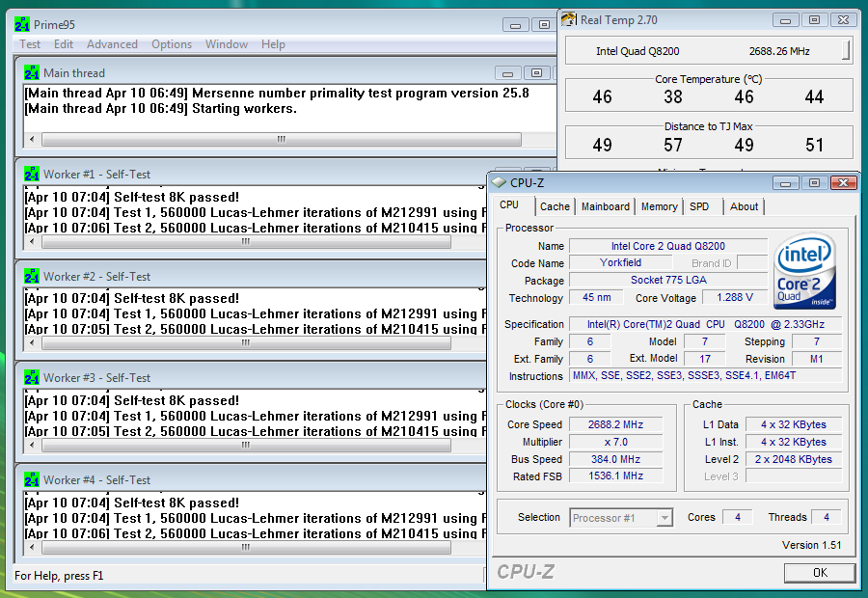Click the Intel Core 2 Quad logo

(805, 271)
